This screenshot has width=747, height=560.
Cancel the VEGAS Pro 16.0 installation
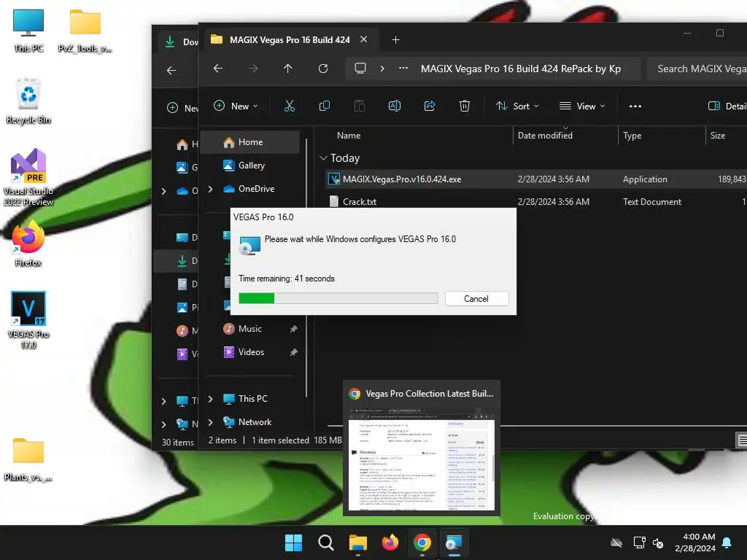pyautogui.click(x=476, y=298)
